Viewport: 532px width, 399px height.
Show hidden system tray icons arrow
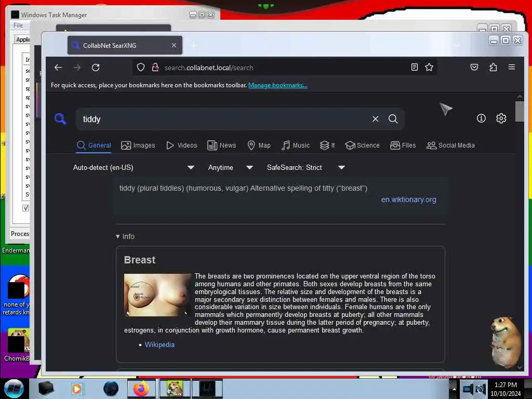[x=454, y=389]
